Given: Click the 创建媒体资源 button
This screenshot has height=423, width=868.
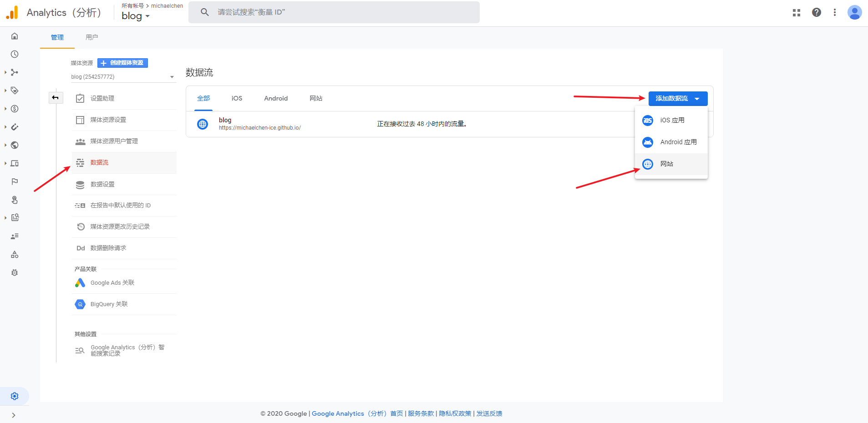Looking at the screenshot, I should coord(122,63).
